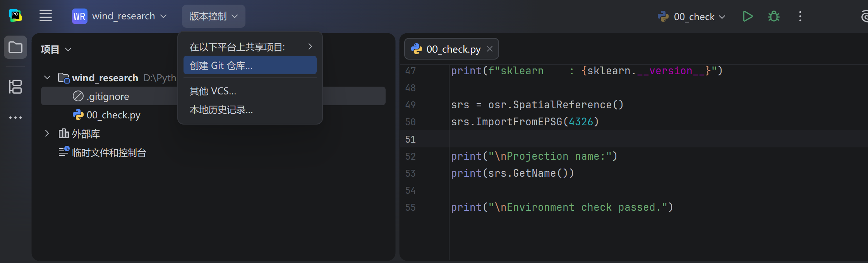Viewport: 868px width, 263px height.
Task: Click the partially visible icon at the toolbar edge
Action: 865,16
